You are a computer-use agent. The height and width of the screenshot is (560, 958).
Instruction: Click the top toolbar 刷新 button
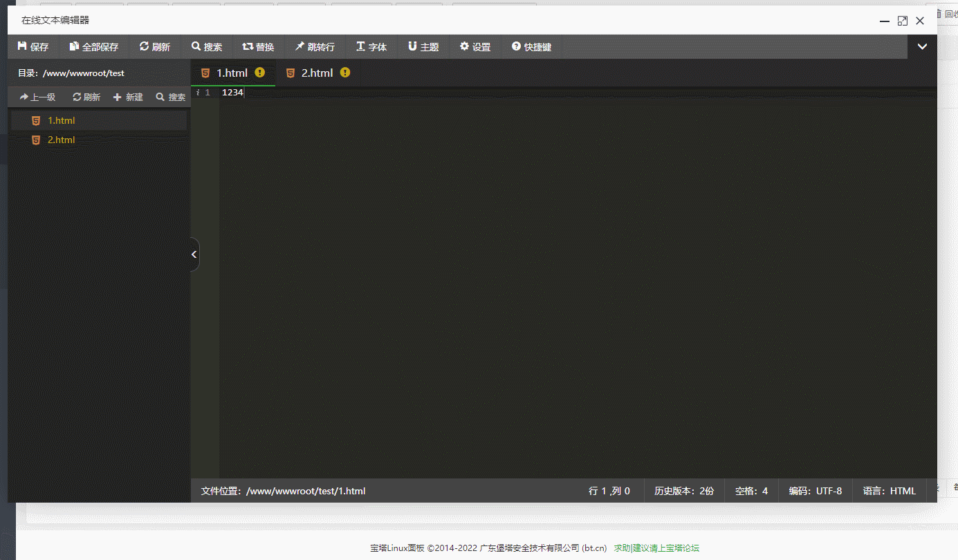pos(155,47)
